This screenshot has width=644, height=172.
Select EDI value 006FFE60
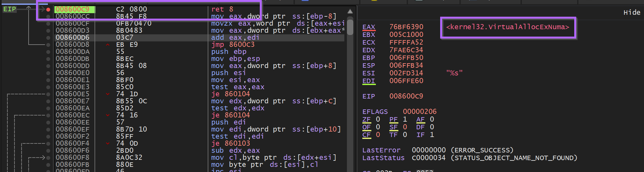pos(406,81)
